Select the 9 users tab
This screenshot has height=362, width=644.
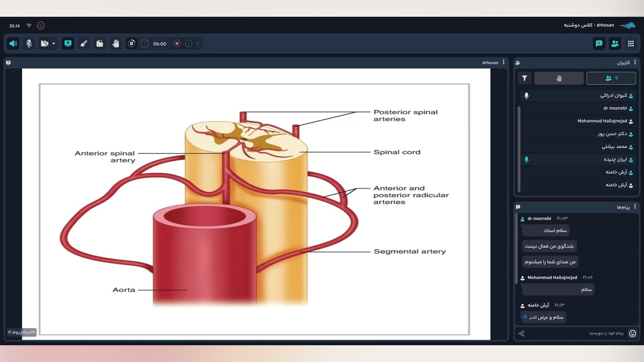pos(611,78)
